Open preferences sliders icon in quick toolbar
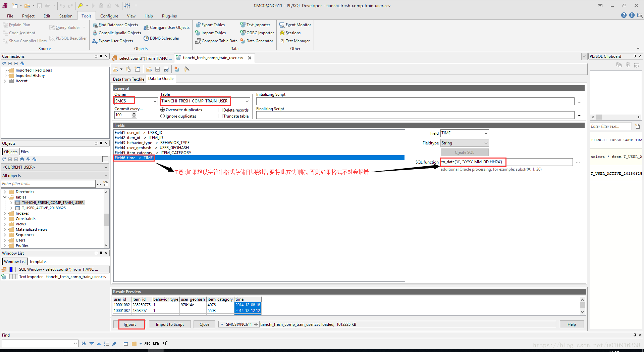The height and width of the screenshot is (352, 644). (x=127, y=6)
